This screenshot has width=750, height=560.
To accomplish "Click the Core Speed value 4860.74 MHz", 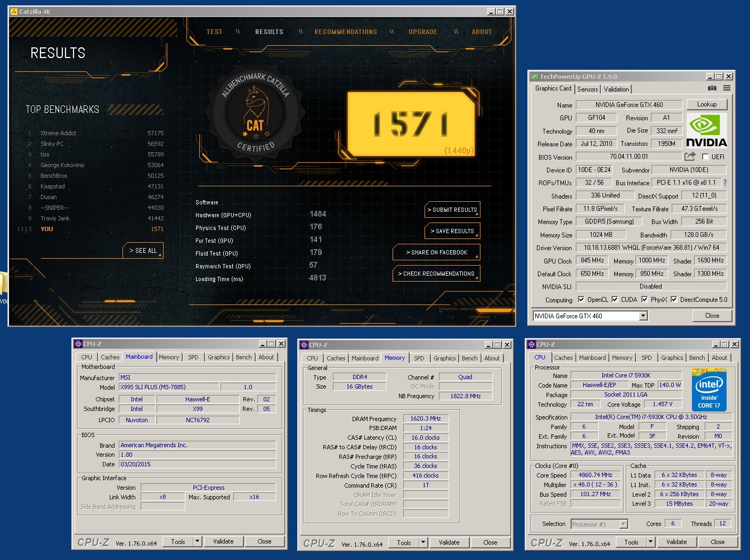I will tap(596, 475).
